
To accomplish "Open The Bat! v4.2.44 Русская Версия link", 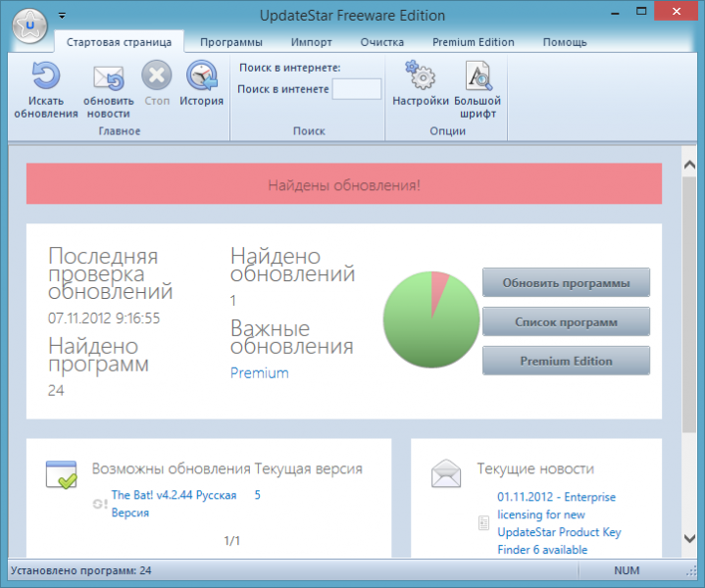I will click(x=174, y=504).
